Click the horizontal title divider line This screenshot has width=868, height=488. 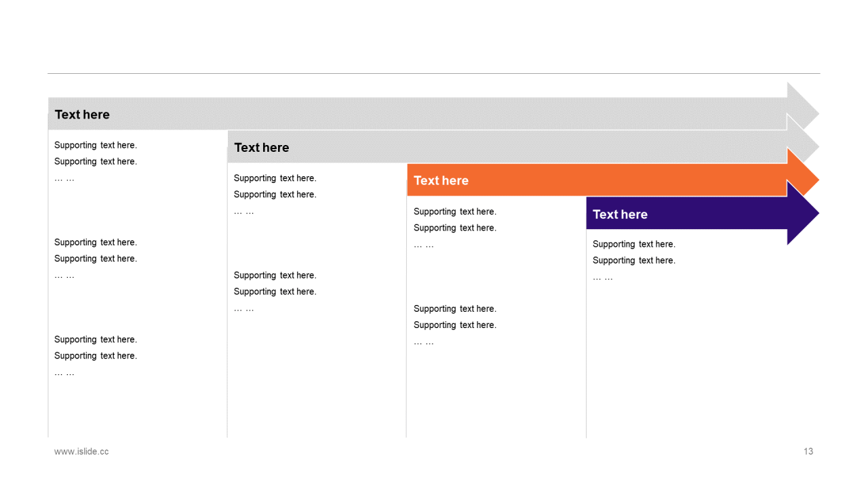434,73
